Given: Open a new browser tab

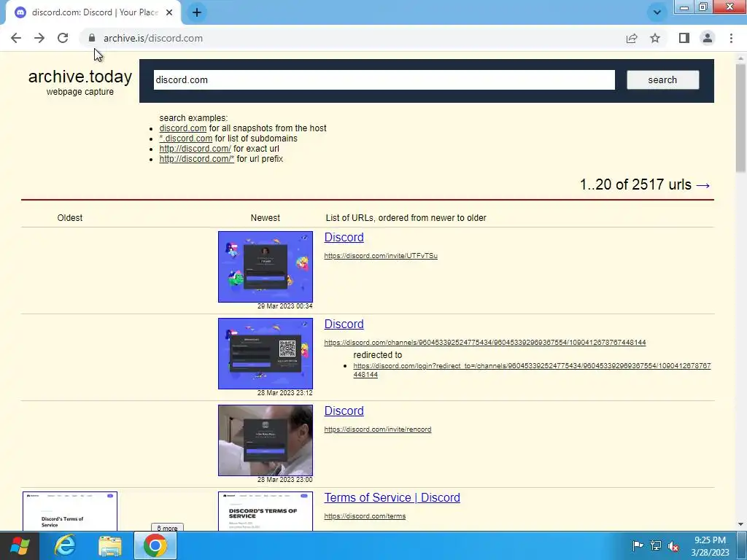Looking at the screenshot, I should pyautogui.click(x=197, y=12).
